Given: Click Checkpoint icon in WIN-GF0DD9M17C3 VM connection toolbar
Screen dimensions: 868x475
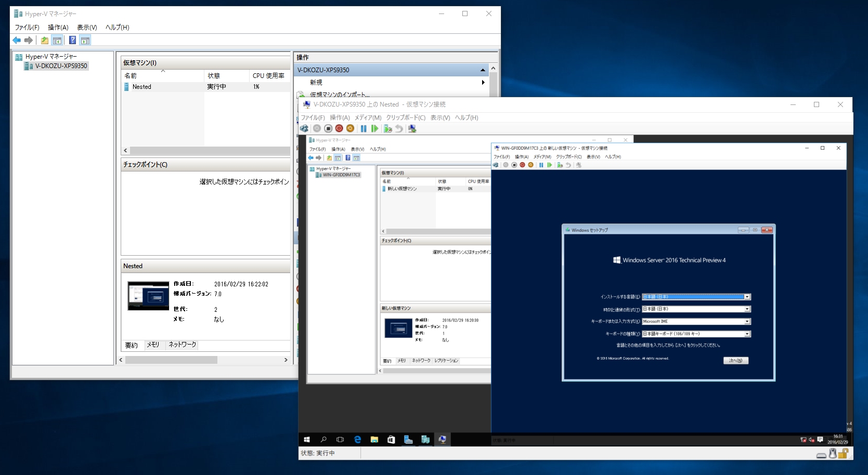Looking at the screenshot, I should pos(560,165).
